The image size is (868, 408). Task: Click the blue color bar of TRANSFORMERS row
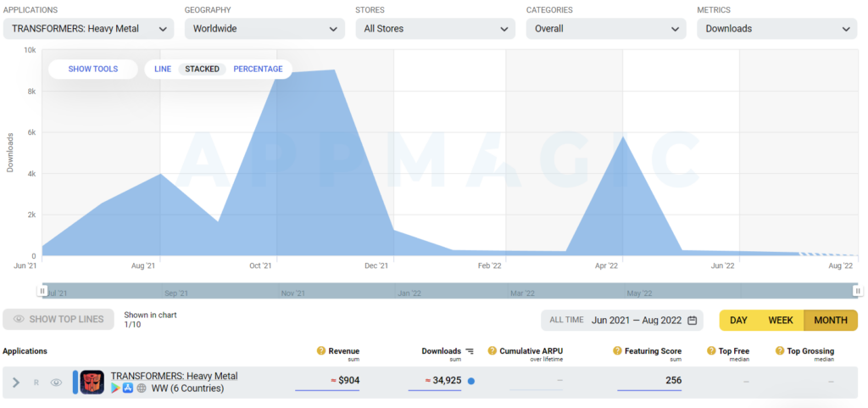click(75, 382)
